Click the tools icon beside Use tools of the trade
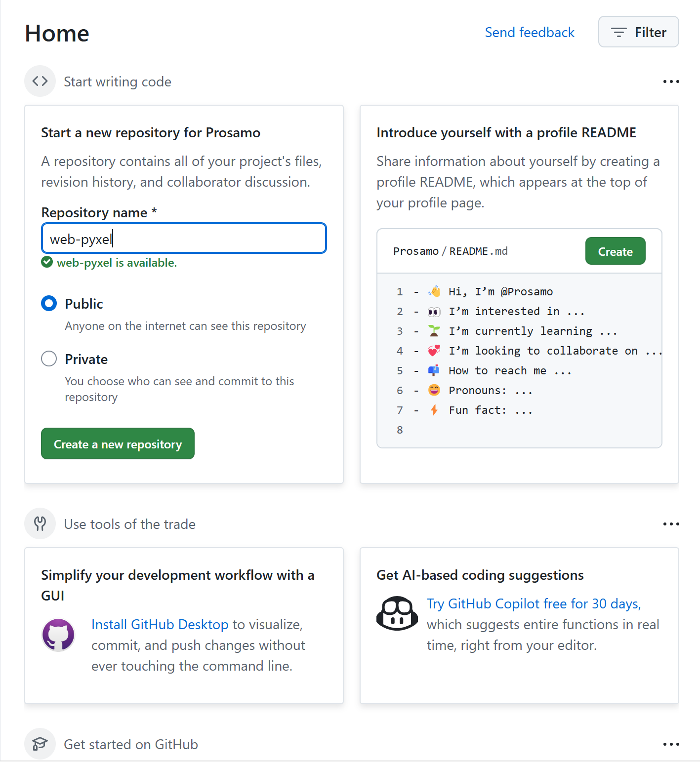700x762 pixels. (40, 523)
